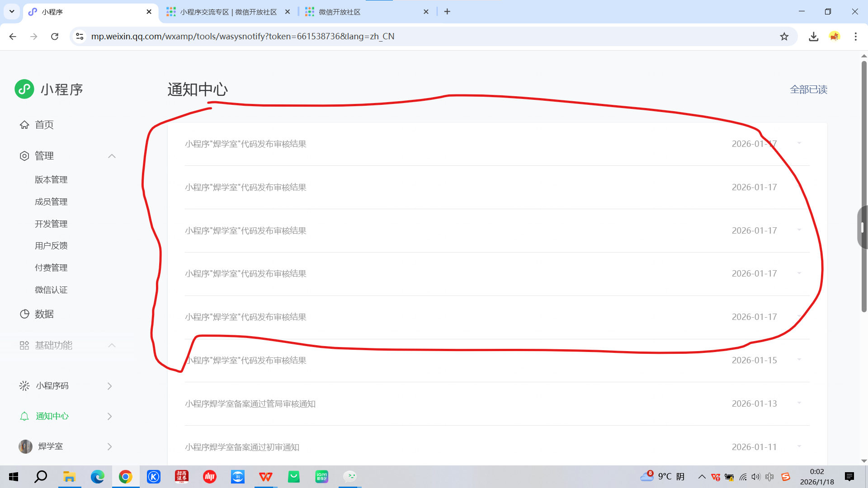Reload the page with refresh icon
Image resolution: width=868 pixels, height=488 pixels.
tap(55, 37)
